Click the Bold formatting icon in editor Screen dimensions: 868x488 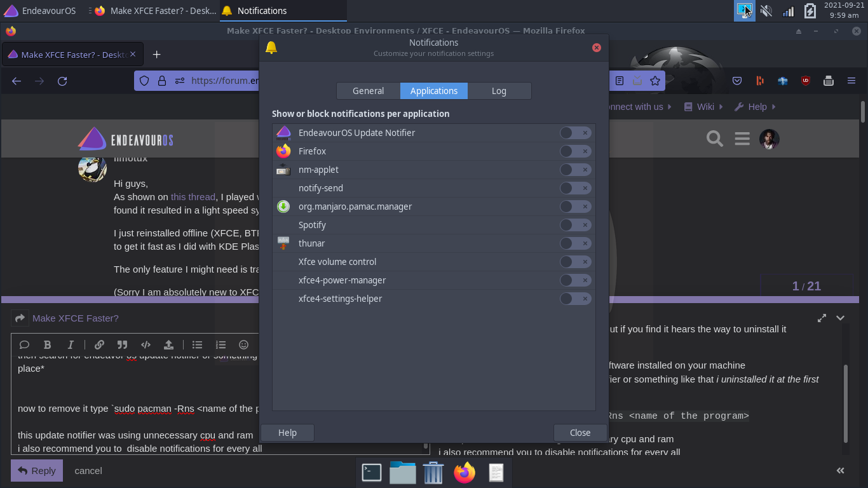pyautogui.click(x=47, y=344)
